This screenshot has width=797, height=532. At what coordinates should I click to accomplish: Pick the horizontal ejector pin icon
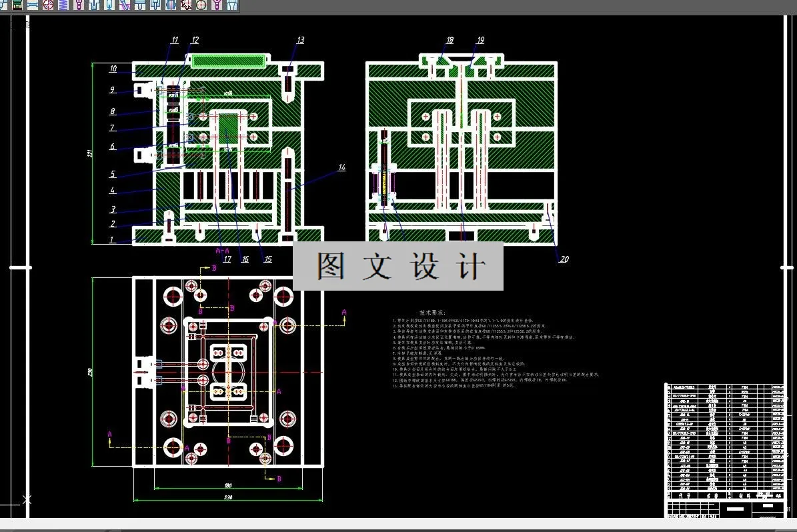point(33,5)
